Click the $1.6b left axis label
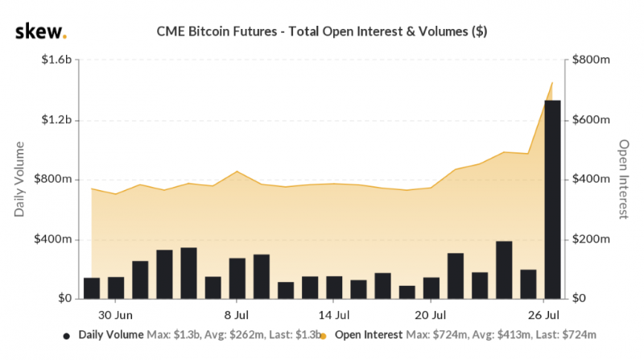The height and width of the screenshot is (360, 644). coord(56,60)
